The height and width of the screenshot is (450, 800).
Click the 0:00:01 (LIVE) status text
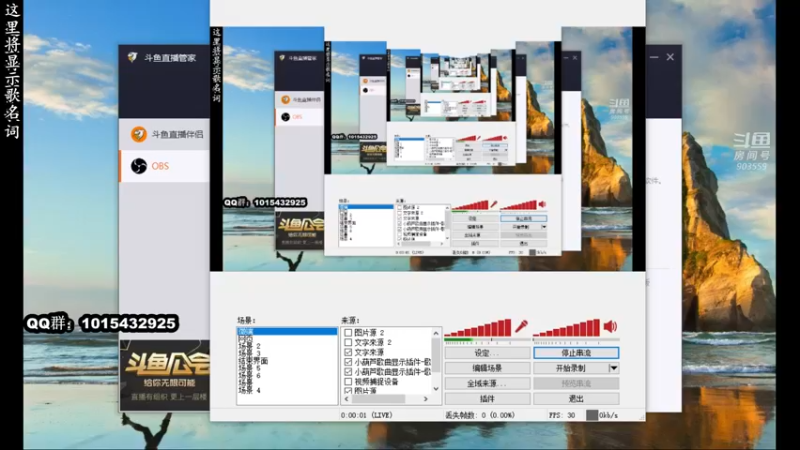[x=366, y=415]
